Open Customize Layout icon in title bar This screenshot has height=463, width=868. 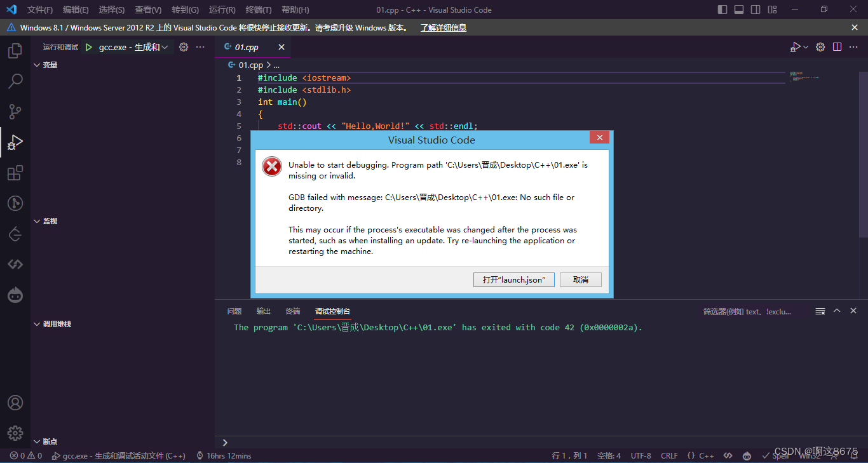coord(772,10)
